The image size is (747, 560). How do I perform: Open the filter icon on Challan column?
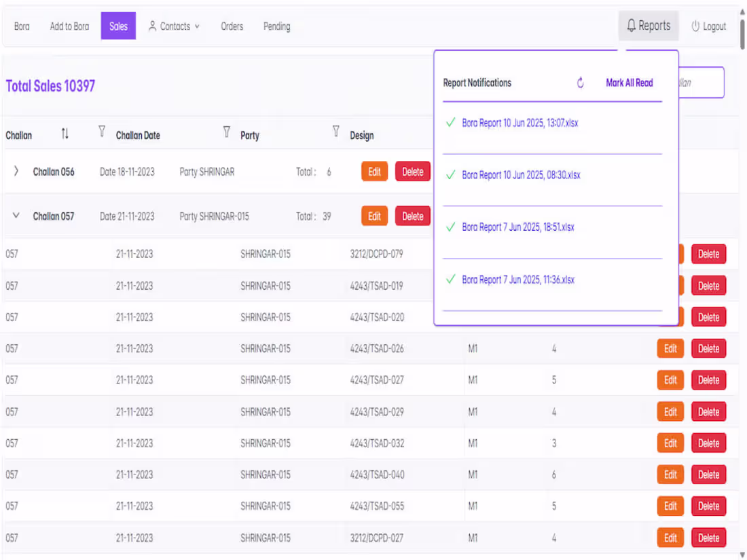[101, 131]
